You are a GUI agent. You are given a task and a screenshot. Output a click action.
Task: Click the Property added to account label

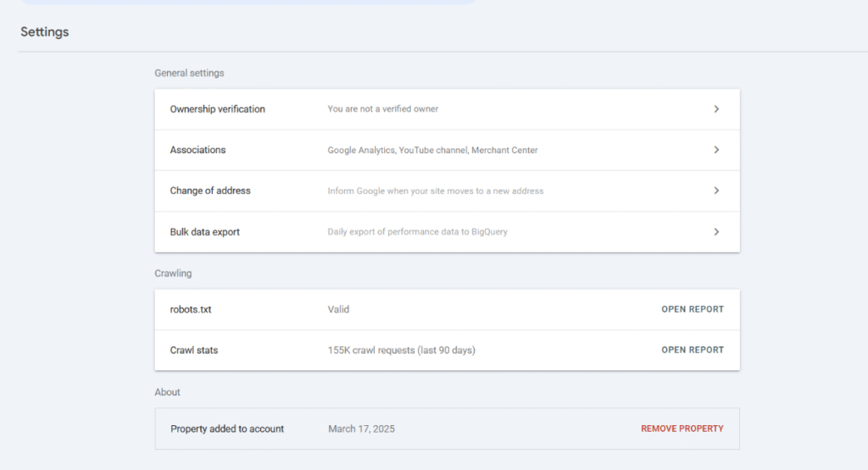[x=227, y=429]
